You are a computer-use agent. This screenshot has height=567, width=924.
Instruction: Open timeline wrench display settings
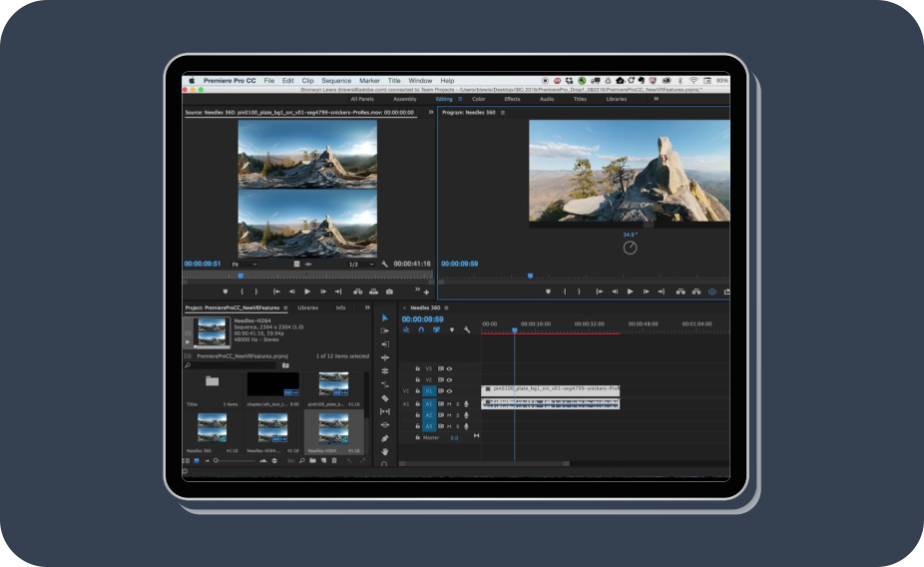coord(466,329)
